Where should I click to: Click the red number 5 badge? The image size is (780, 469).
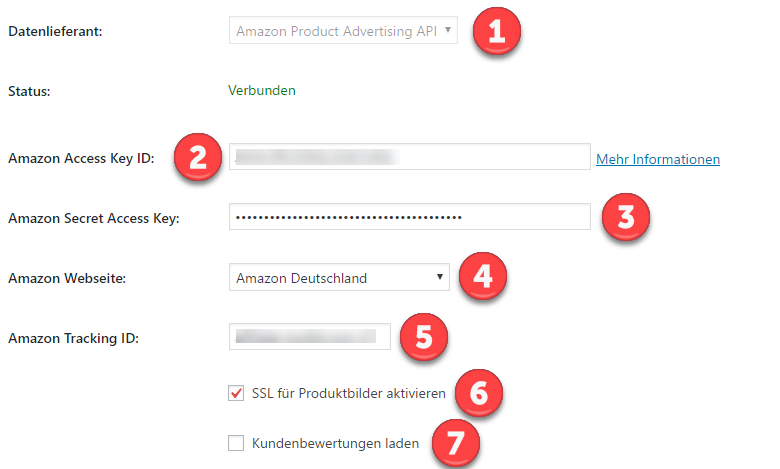(423, 337)
